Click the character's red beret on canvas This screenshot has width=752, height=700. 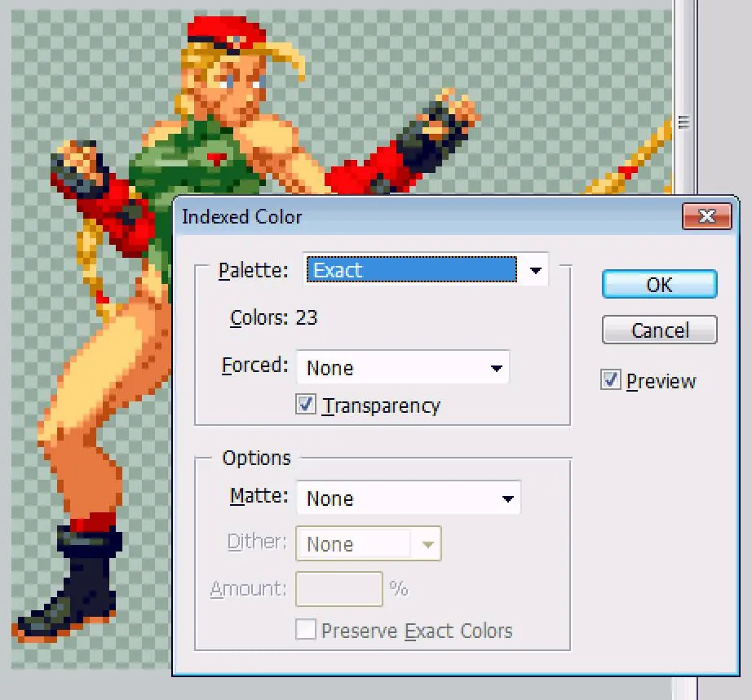tap(226, 33)
